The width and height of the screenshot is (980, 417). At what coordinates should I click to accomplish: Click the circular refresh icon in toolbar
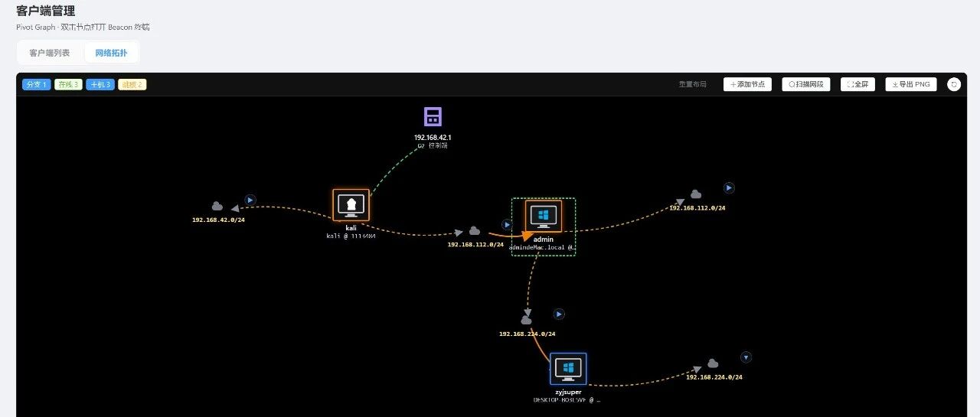click(x=954, y=84)
